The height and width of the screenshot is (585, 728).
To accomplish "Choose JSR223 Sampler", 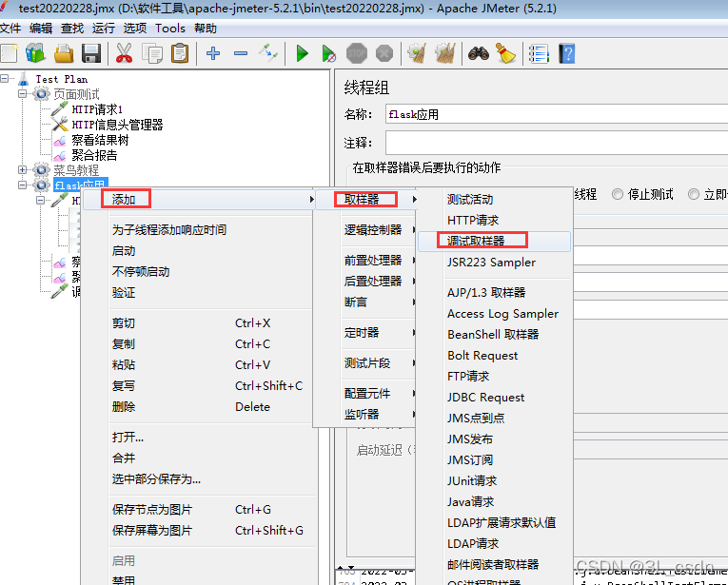I will point(495,263).
